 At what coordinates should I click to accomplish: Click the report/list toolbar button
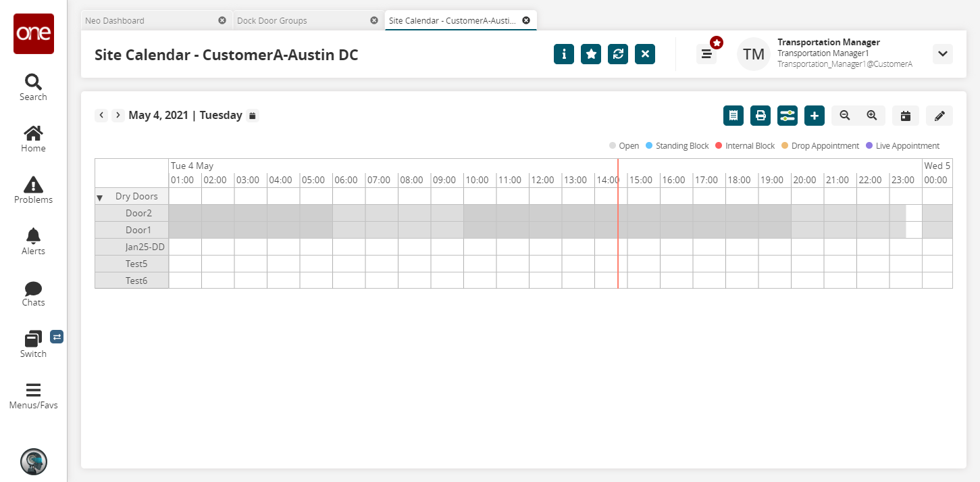coord(733,116)
